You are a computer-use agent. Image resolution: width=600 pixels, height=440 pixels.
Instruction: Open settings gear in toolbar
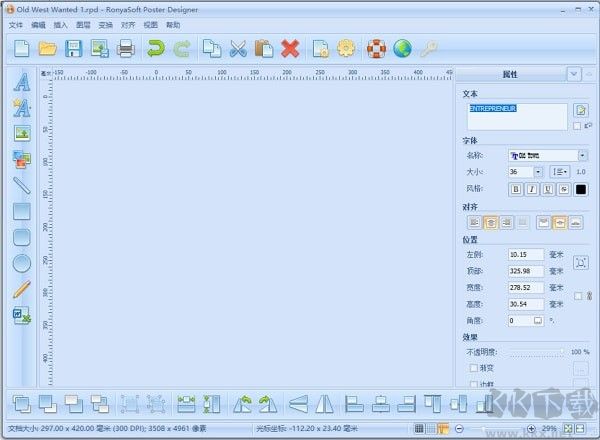point(346,49)
